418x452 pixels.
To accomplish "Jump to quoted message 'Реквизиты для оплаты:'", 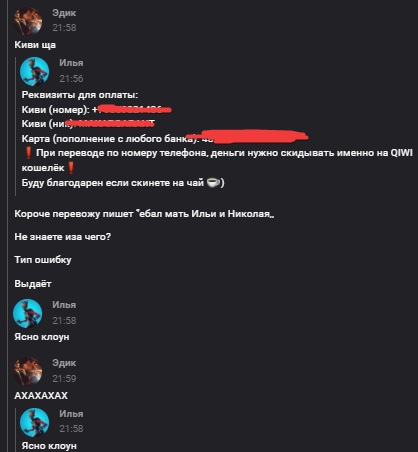I will 80,95.
